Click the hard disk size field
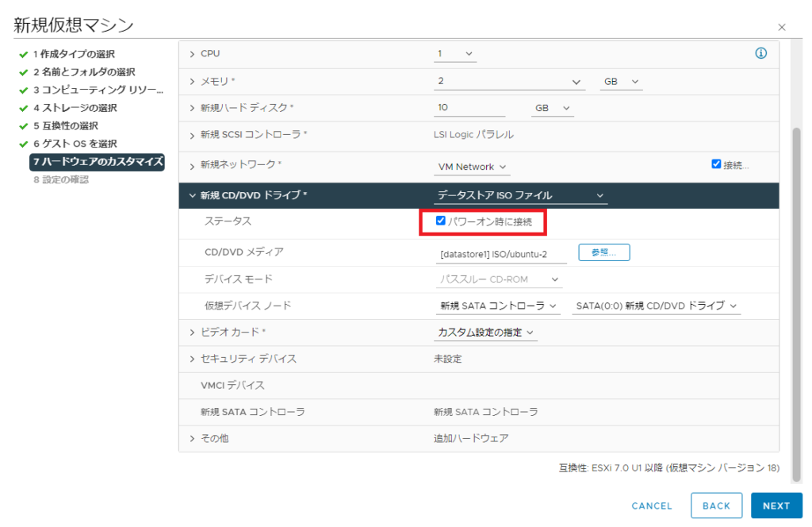 tap(469, 108)
